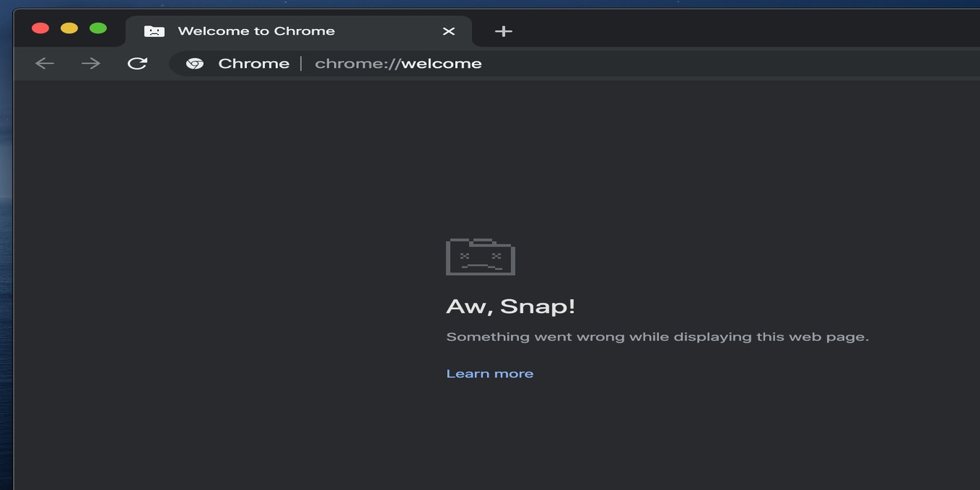Click the sad-tab favicon on the tab
980x490 pixels.
153,30
